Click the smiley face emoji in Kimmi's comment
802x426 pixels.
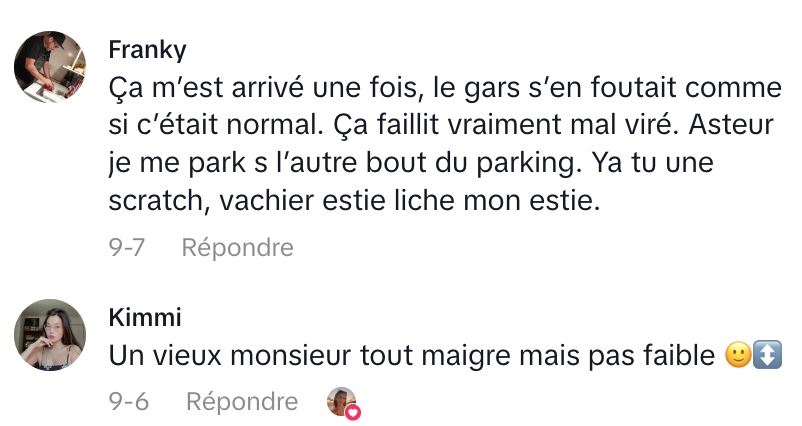point(737,355)
